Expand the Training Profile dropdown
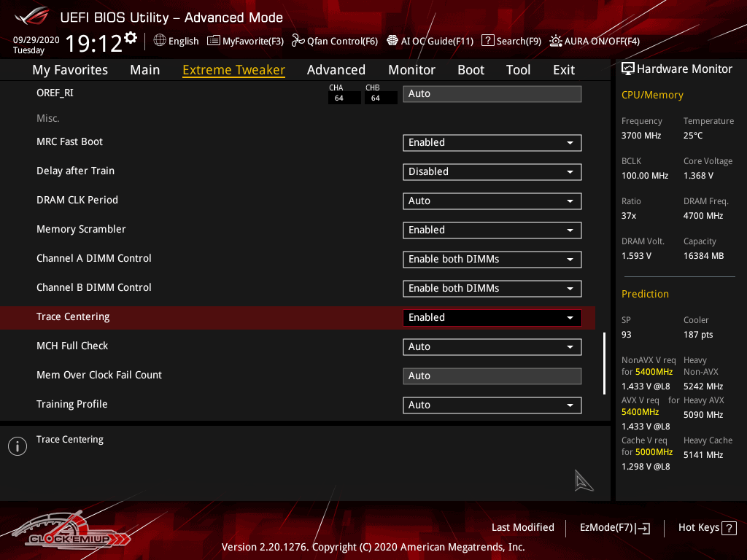Image resolution: width=747 pixels, height=560 pixels. coord(492,405)
